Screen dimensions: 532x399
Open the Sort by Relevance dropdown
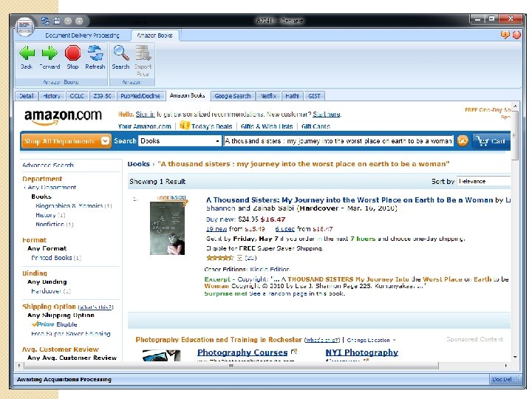tap(483, 181)
